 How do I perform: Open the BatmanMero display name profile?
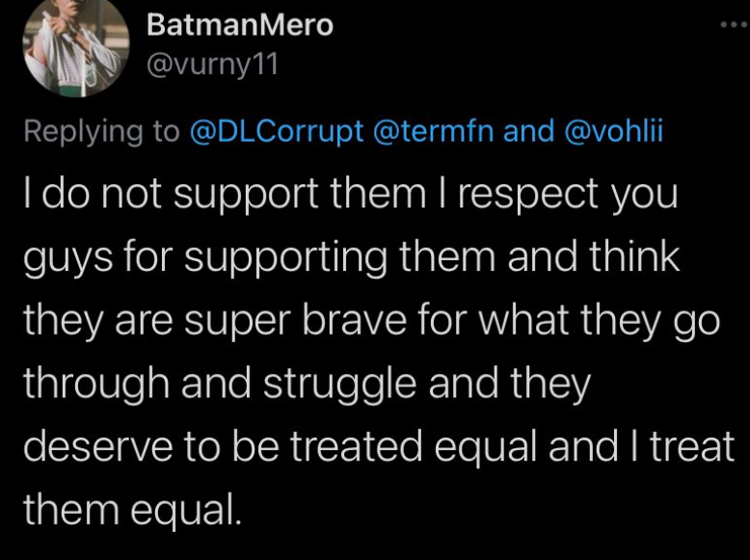[240, 25]
